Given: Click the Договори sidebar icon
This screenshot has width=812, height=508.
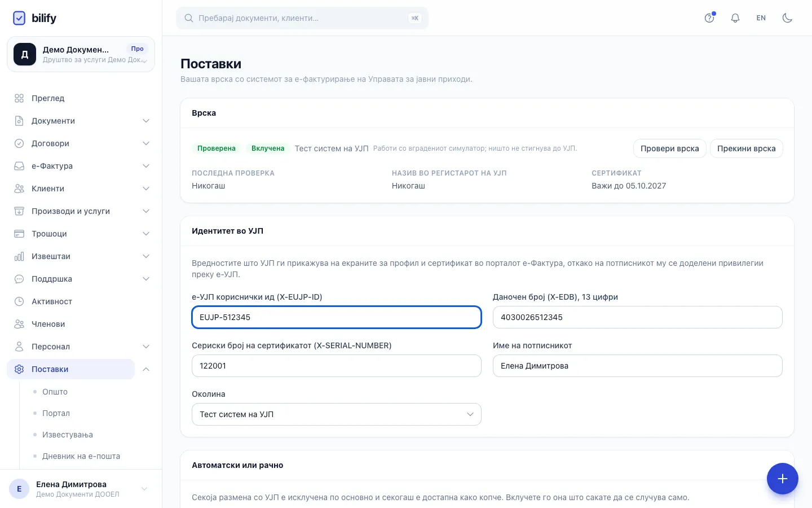Looking at the screenshot, I should click(x=19, y=143).
